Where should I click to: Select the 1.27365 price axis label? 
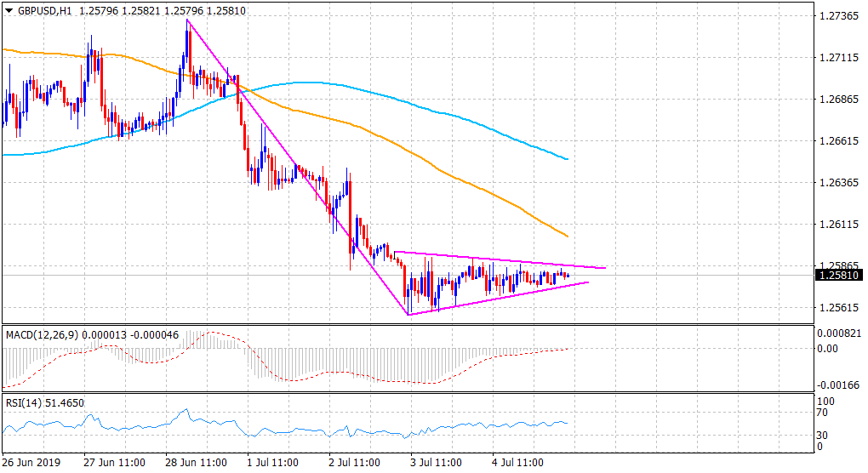839,16
